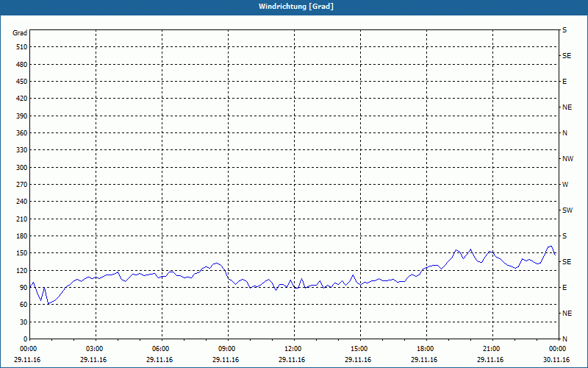Select the 360 y-axis value
Image resolution: width=588 pixels, height=368 pixels.
pos(22,133)
